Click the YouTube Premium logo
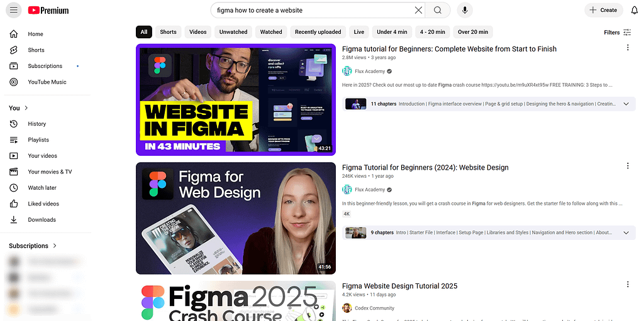The width and height of the screenshot is (644, 321). pos(48,10)
